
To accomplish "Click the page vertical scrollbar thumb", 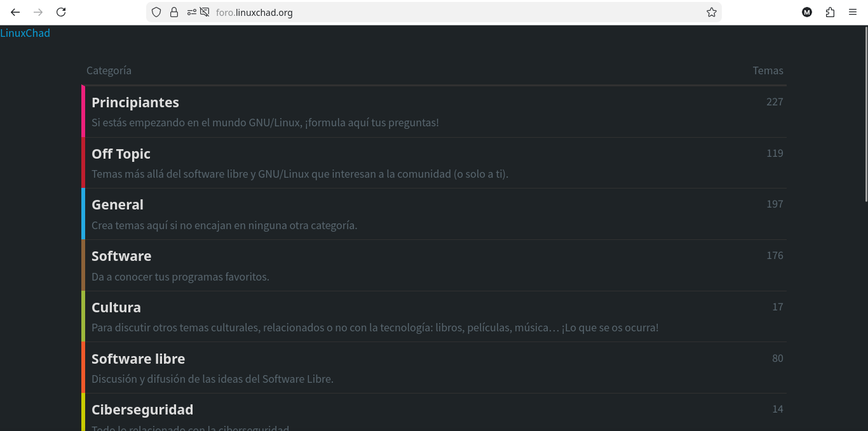I will pyautogui.click(x=865, y=114).
